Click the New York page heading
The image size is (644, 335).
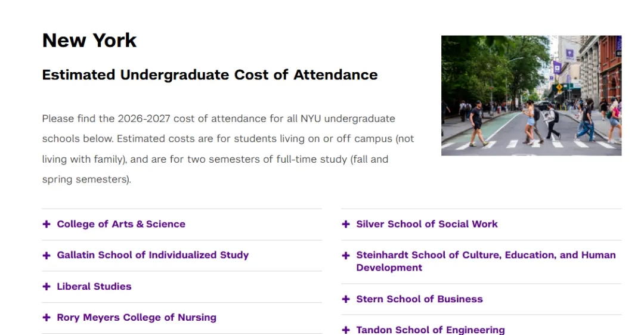coord(89,40)
